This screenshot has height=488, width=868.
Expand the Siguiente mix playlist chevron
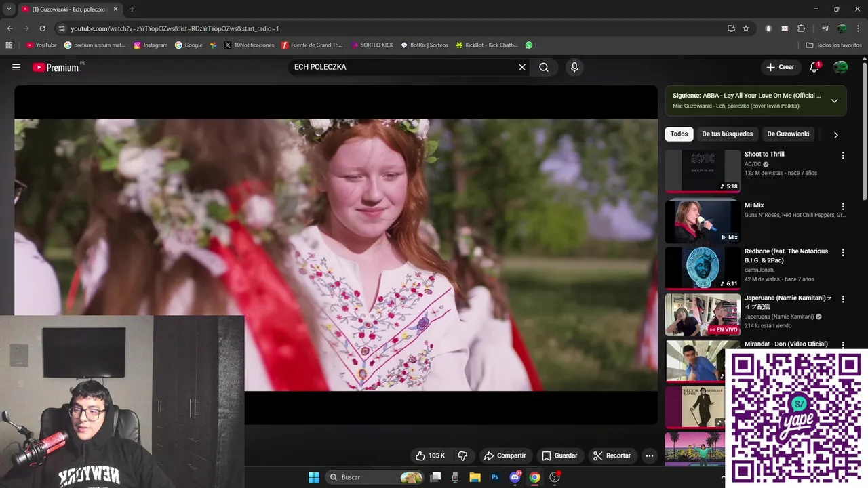tap(834, 101)
